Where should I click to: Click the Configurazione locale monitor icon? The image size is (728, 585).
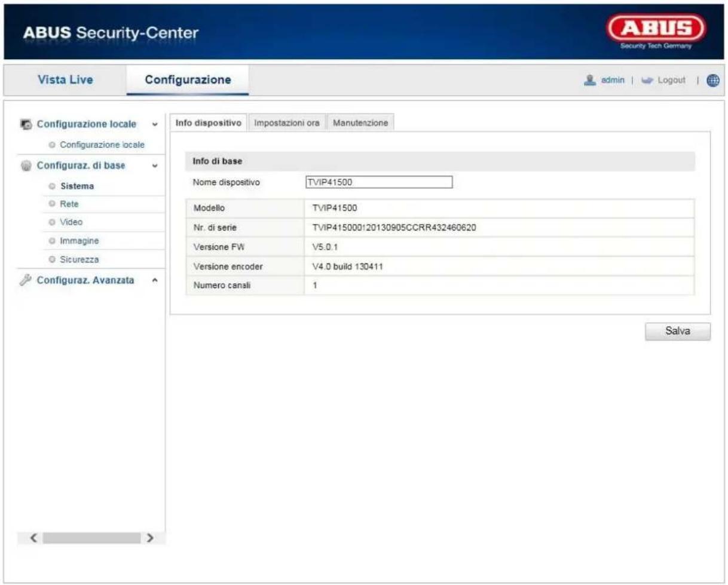26,125
